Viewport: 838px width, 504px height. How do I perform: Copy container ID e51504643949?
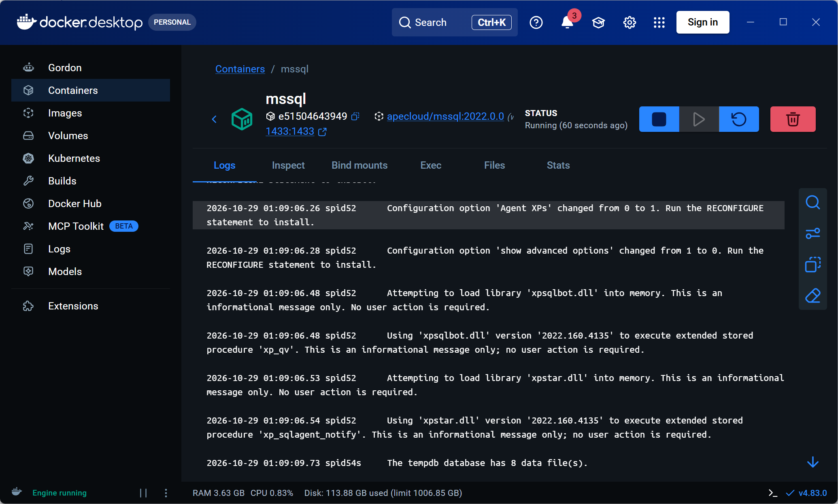click(355, 116)
